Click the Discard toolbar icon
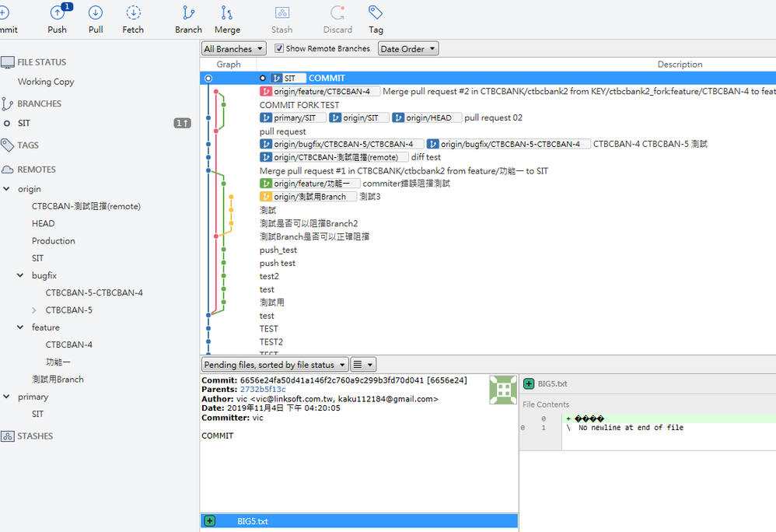This screenshot has height=532, width=776. tap(337, 13)
